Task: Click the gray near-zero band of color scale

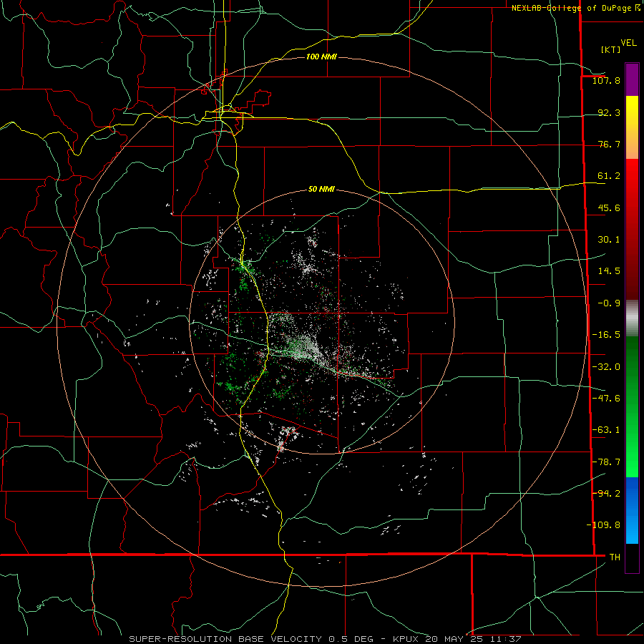Action: 632,318
